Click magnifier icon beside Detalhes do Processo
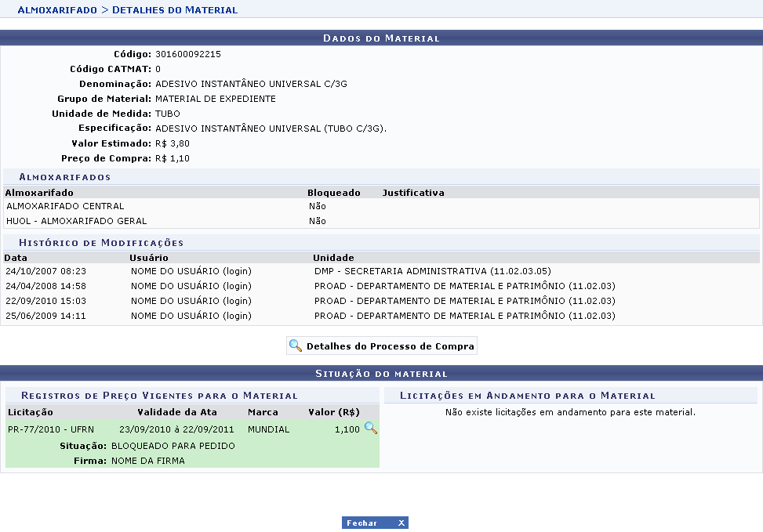This screenshot has width=763, height=532. click(296, 346)
